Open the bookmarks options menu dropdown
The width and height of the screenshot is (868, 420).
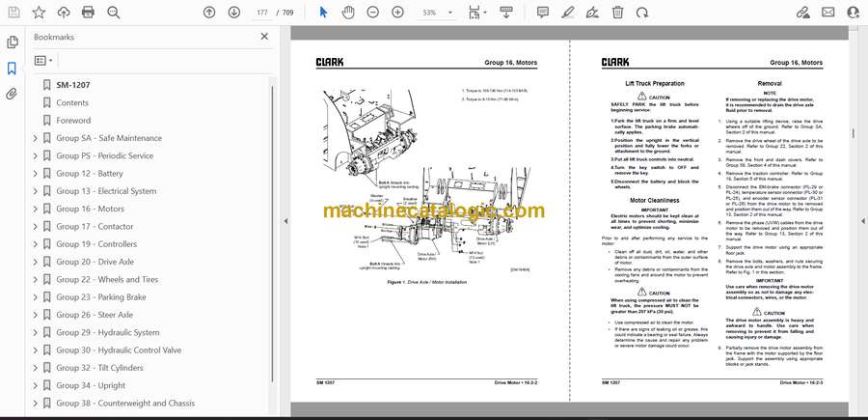[x=43, y=61]
